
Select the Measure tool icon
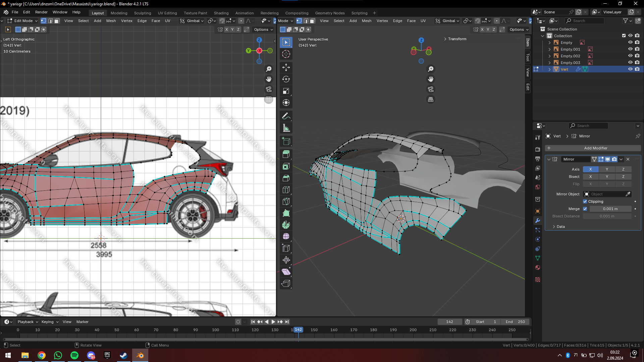[x=286, y=128]
